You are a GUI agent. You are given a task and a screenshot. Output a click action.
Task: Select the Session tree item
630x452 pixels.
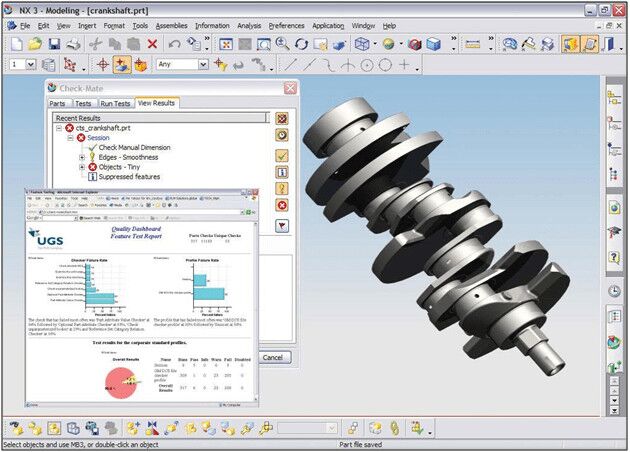[x=98, y=138]
